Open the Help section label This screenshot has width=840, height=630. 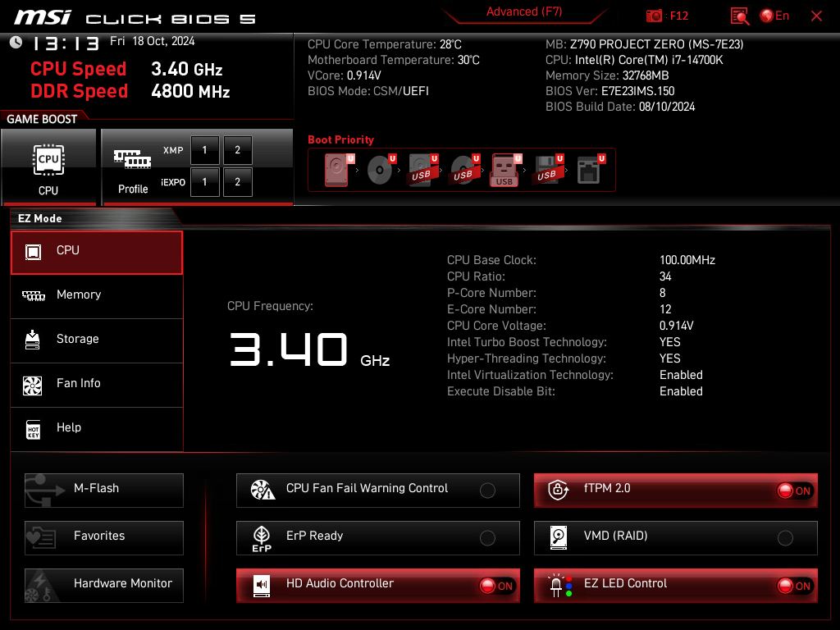[69, 427]
